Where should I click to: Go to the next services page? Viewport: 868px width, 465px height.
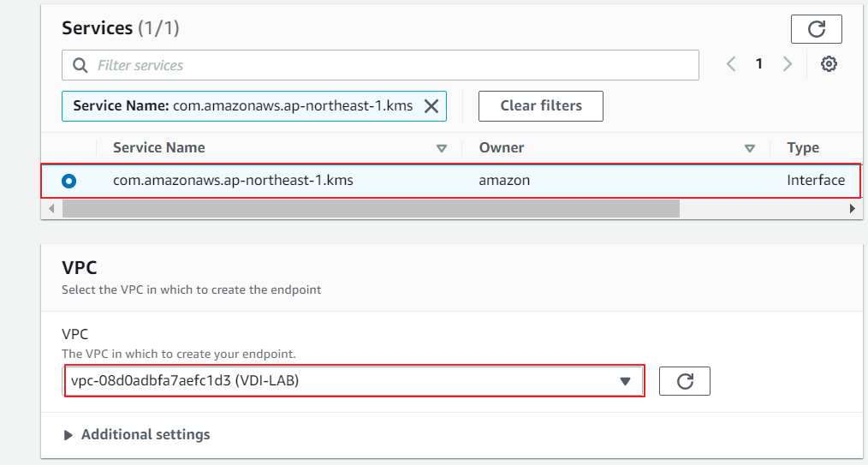click(x=788, y=64)
